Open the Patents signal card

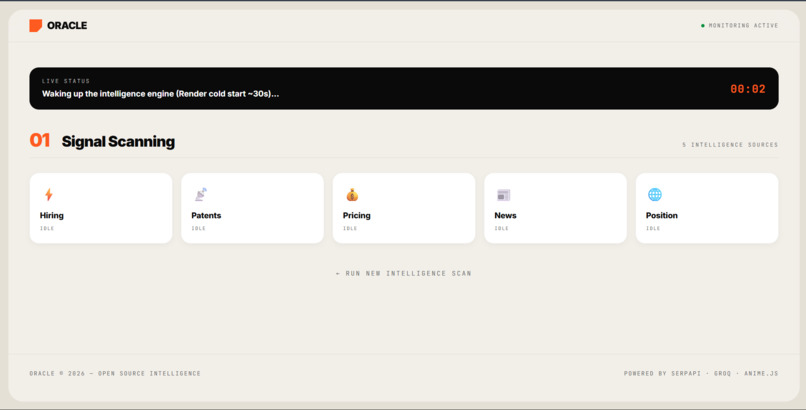pos(252,208)
